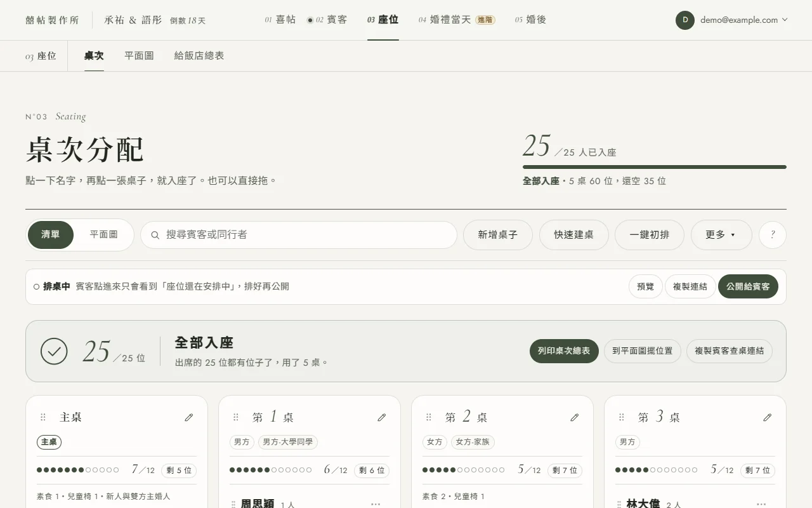Open more options for 周思穎
This screenshot has height=508, width=812.
[376, 504]
